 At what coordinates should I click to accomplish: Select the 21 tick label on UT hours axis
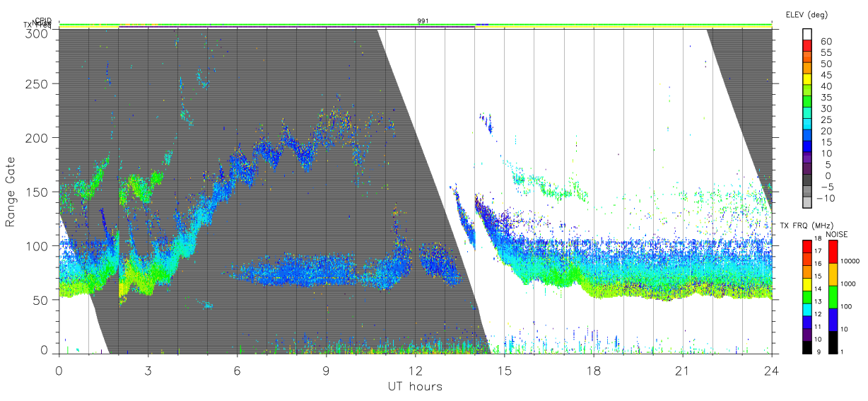(x=683, y=370)
